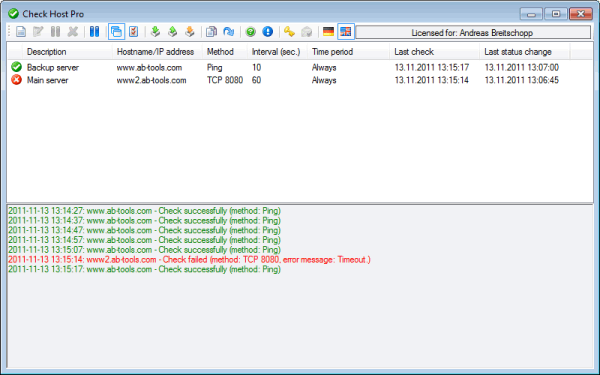Click log line at 13:14:37

coord(144,221)
